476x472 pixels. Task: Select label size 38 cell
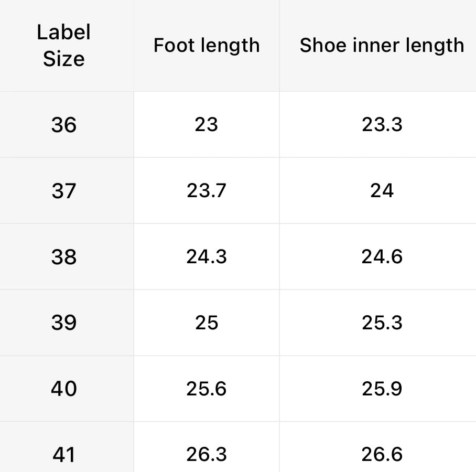[64, 257]
